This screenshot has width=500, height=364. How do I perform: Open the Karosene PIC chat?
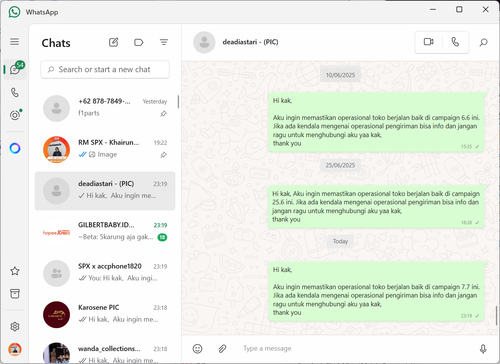tap(105, 315)
